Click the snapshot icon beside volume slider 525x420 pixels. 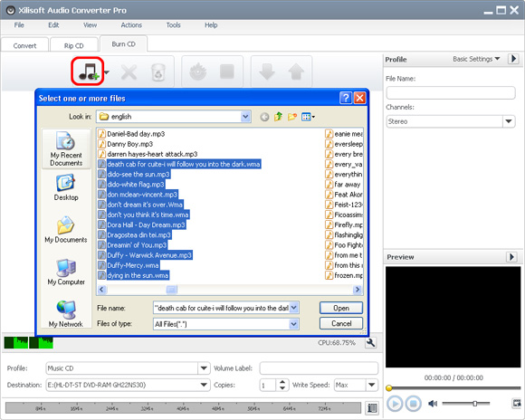pos(516,403)
